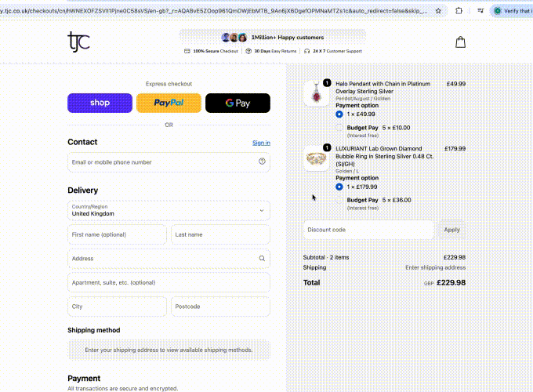Pay with Google Pay express button
Viewport: 533px width, 392px height.
click(x=238, y=103)
